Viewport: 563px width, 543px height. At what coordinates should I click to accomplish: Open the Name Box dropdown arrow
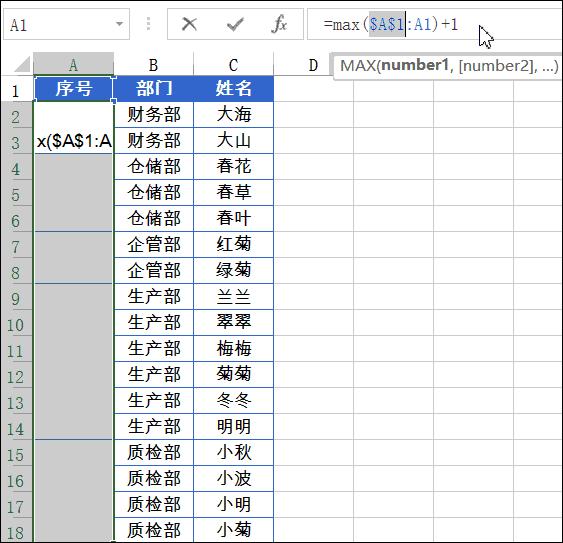tap(119, 24)
